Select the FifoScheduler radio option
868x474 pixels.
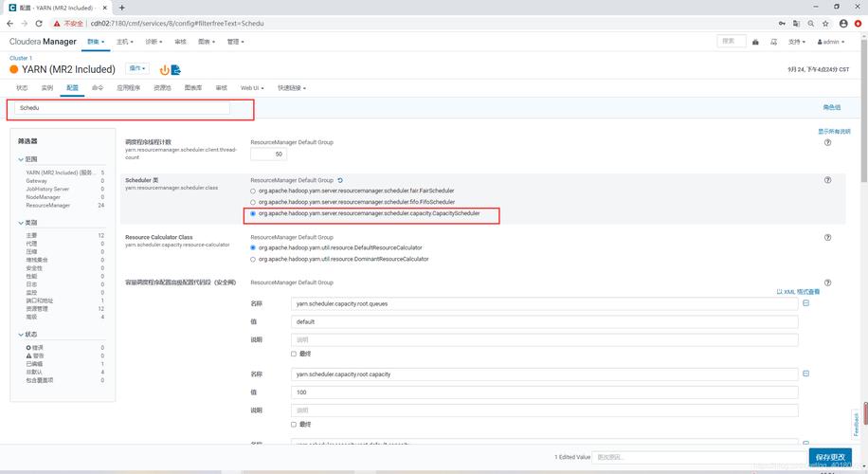pos(253,202)
